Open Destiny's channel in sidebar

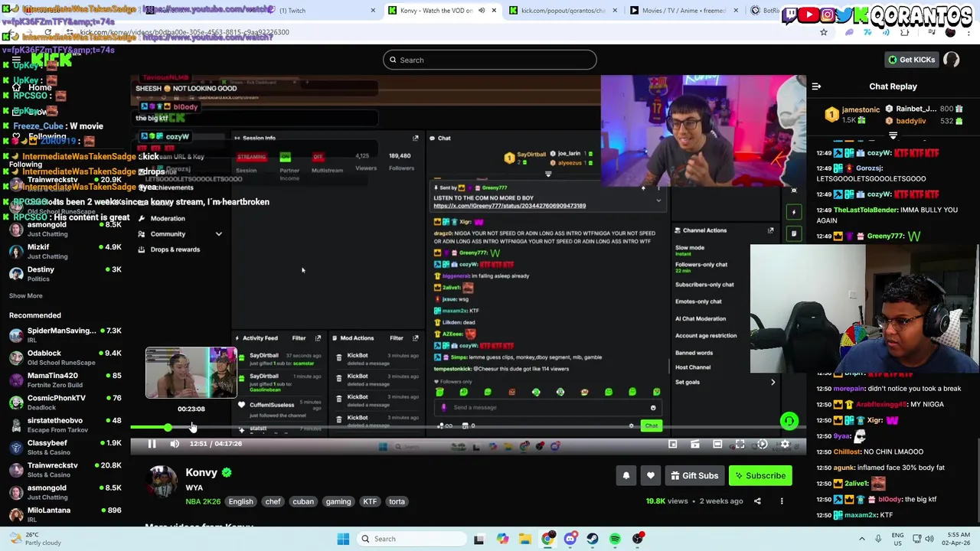(x=65, y=273)
